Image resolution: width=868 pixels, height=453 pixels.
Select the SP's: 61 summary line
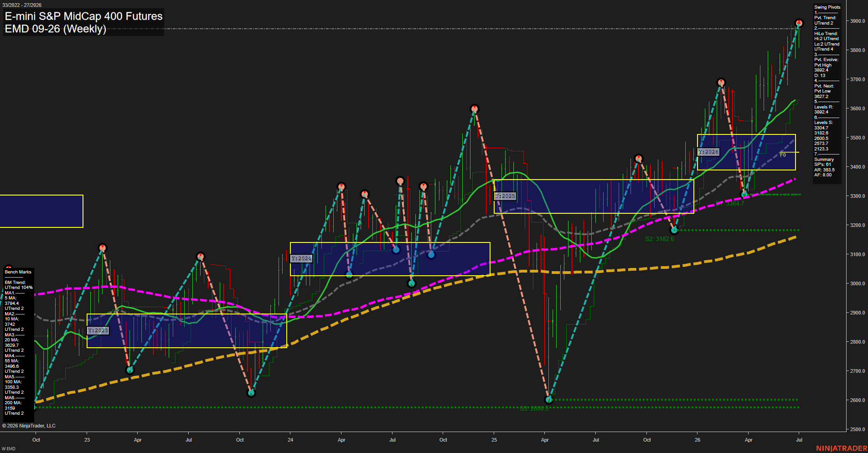[822, 165]
